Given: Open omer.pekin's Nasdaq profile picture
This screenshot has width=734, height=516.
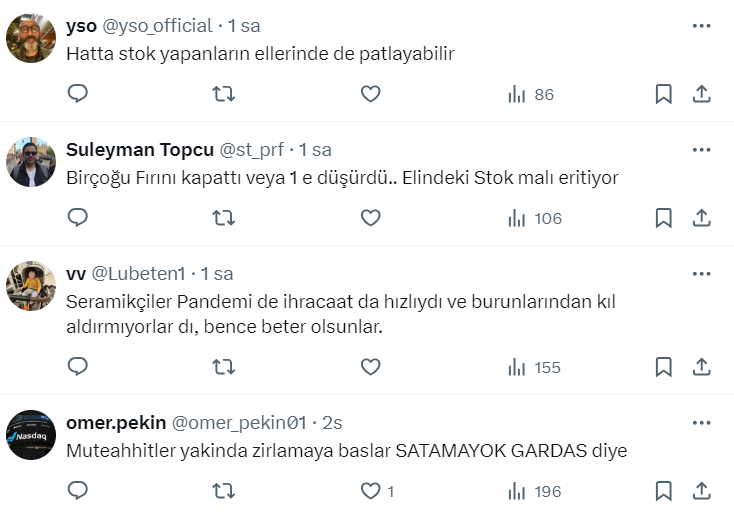Looking at the screenshot, I should 31,435.
